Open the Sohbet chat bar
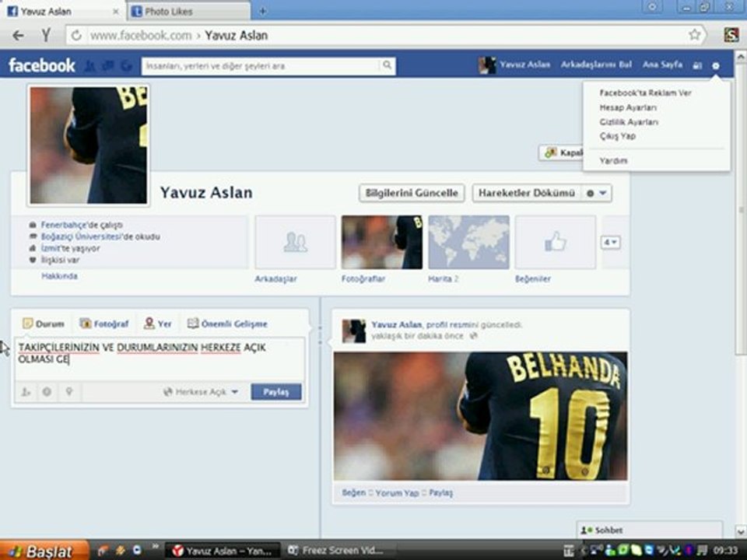This screenshot has width=747, height=560. 649,530
